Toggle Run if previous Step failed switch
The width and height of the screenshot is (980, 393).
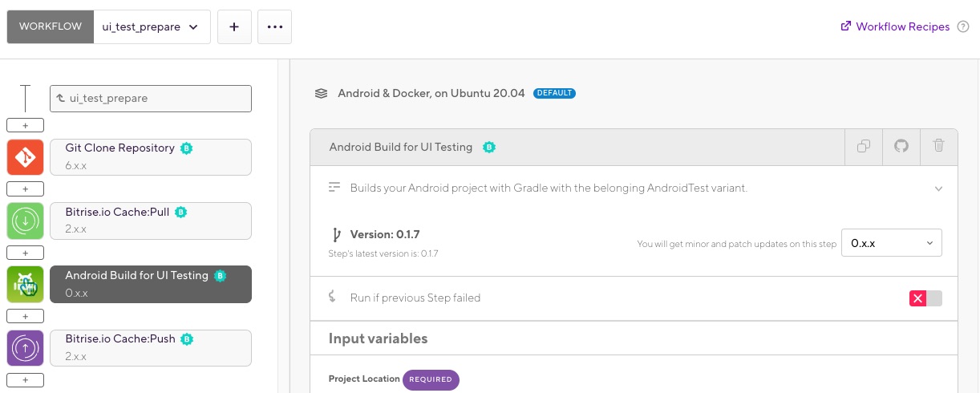925,298
